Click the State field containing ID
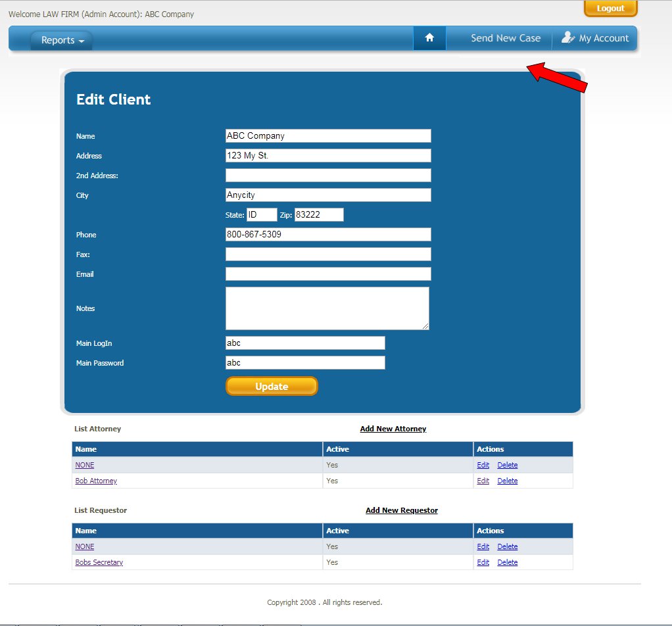 click(x=262, y=214)
